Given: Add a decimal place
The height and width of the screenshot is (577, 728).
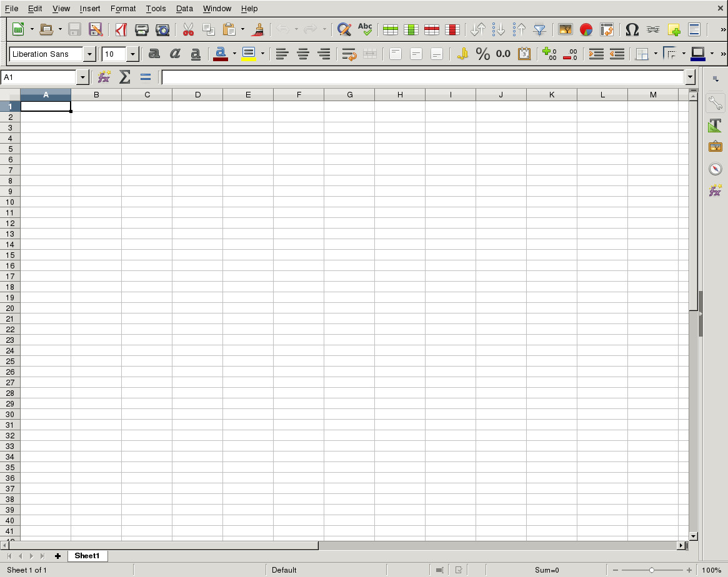Looking at the screenshot, I should [550, 54].
